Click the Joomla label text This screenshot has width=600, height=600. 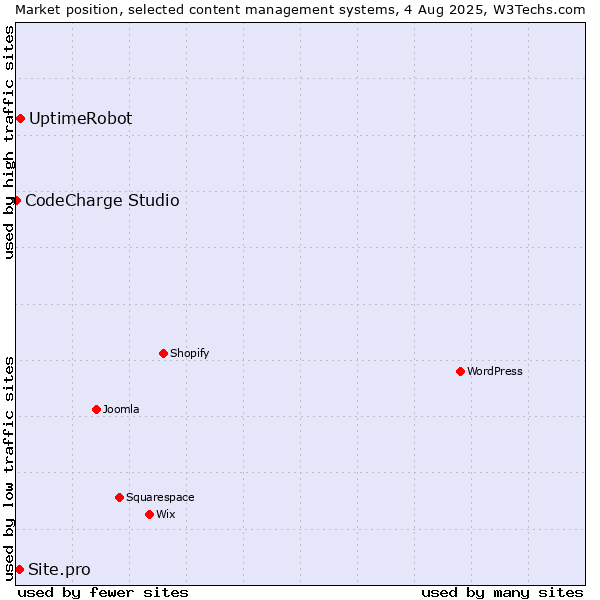(121, 409)
